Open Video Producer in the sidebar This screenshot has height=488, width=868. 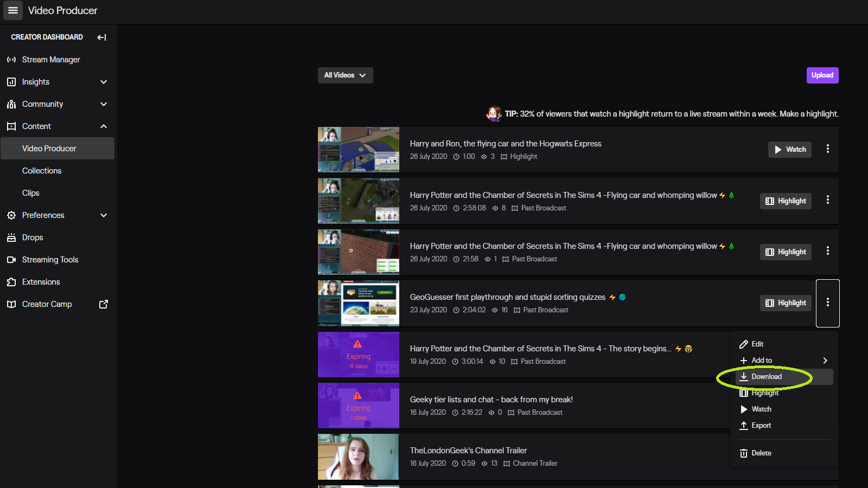58,149
